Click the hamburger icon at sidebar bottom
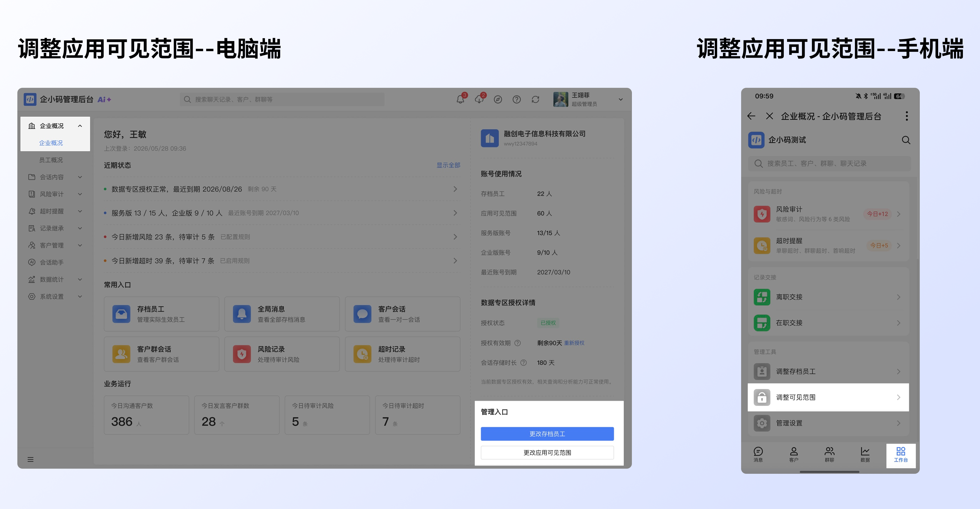Image resolution: width=980 pixels, height=509 pixels. [30, 459]
